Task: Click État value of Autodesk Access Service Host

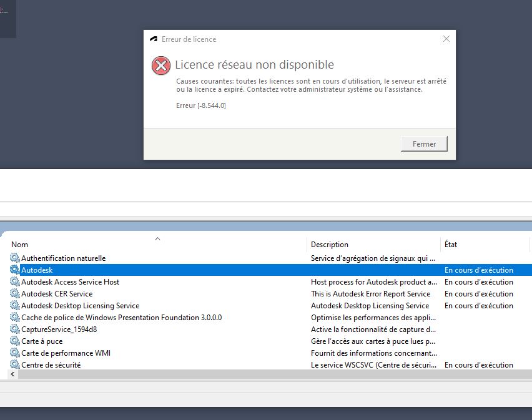Action: [x=479, y=282]
